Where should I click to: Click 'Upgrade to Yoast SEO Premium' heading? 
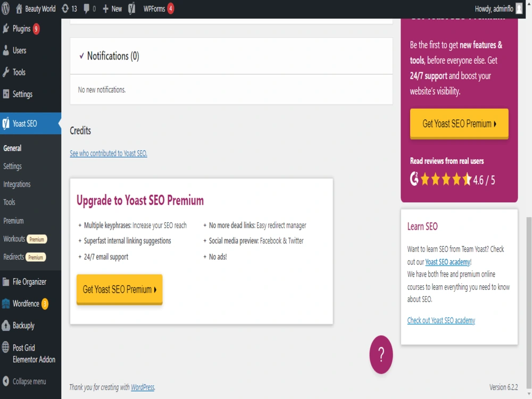point(140,200)
